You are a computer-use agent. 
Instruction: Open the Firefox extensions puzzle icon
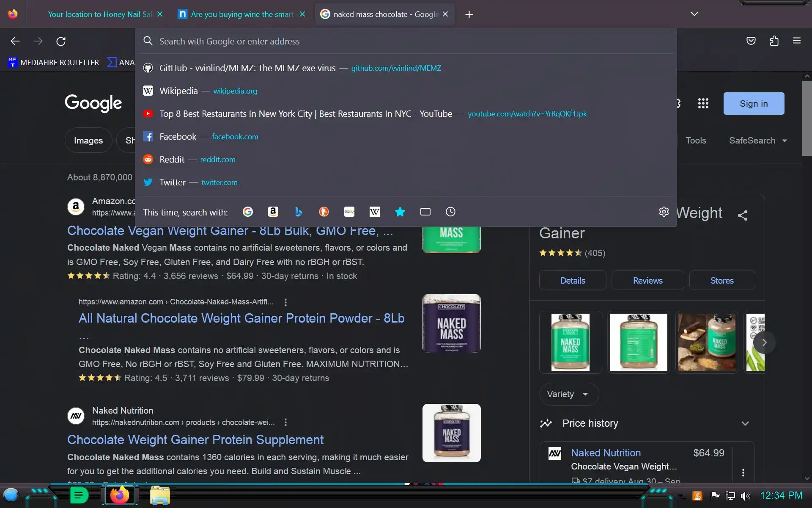pos(774,41)
